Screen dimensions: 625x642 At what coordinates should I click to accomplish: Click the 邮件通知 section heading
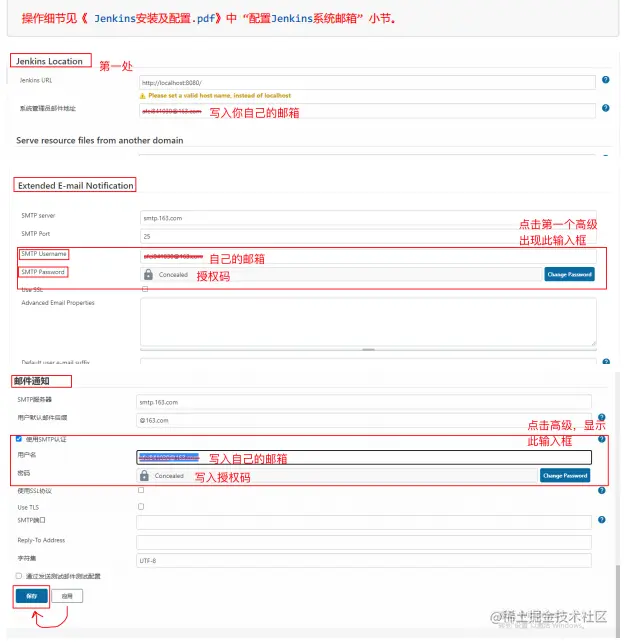32,381
